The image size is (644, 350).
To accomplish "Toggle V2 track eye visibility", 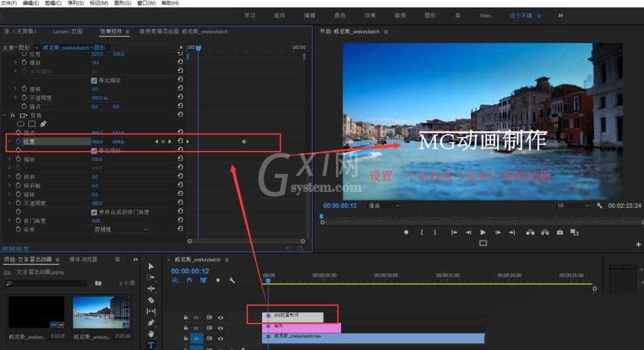I will 221,328.
